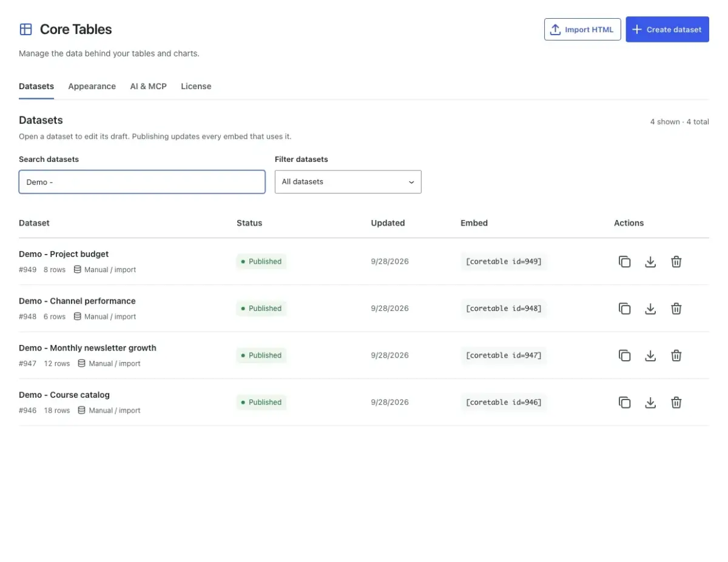Click 9/28/2026 date in Project budget row

390,261
